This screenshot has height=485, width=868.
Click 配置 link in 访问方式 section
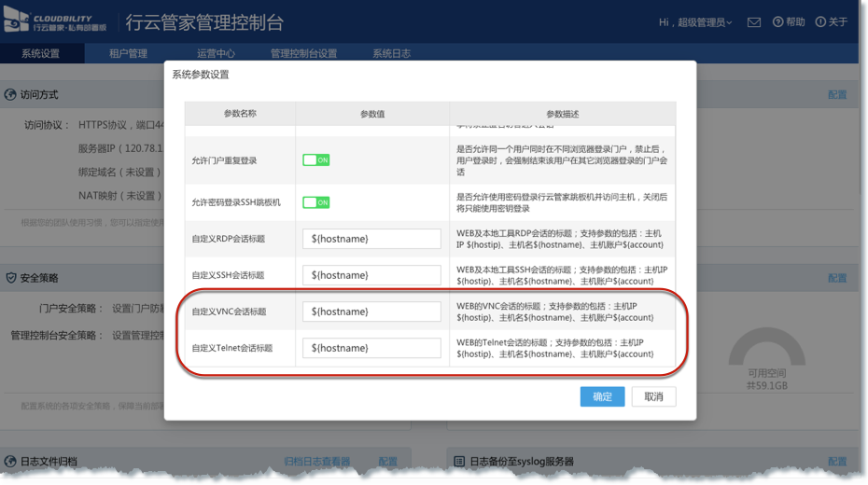(x=837, y=95)
